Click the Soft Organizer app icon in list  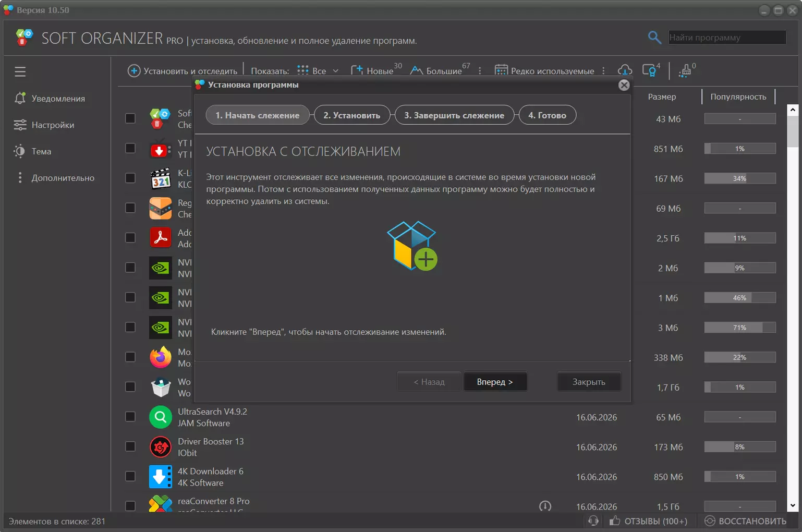(x=160, y=118)
